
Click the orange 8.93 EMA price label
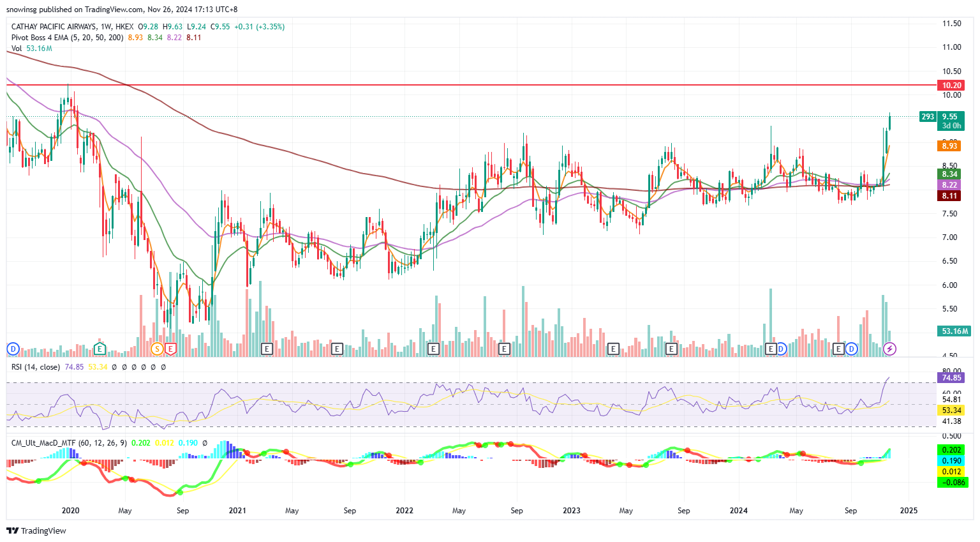[949, 146]
